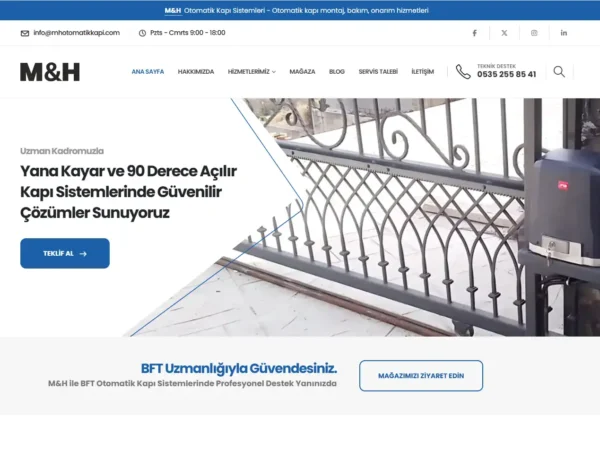Screen dimensions: 600x450
Task: Open the Servis Talebi page
Action: (x=378, y=72)
